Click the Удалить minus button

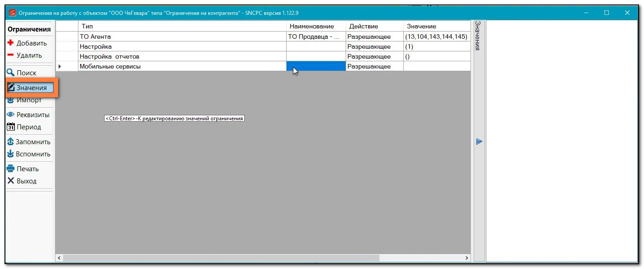pyautogui.click(x=25, y=55)
